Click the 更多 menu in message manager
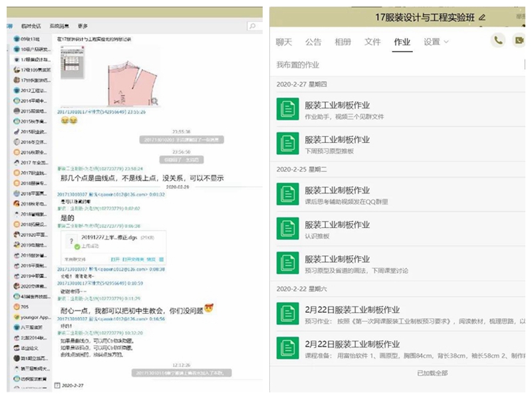Viewport: 532px width, 399px height. pyautogui.click(x=82, y=26)
